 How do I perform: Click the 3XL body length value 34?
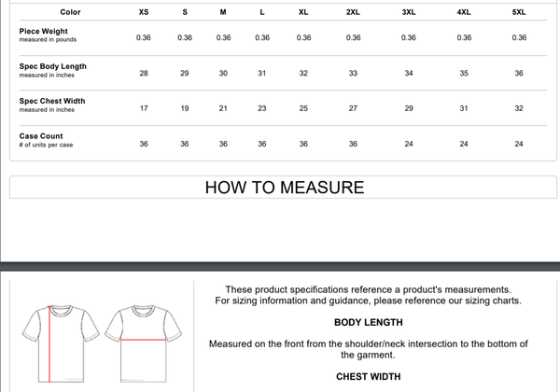[x=409, y=73]
